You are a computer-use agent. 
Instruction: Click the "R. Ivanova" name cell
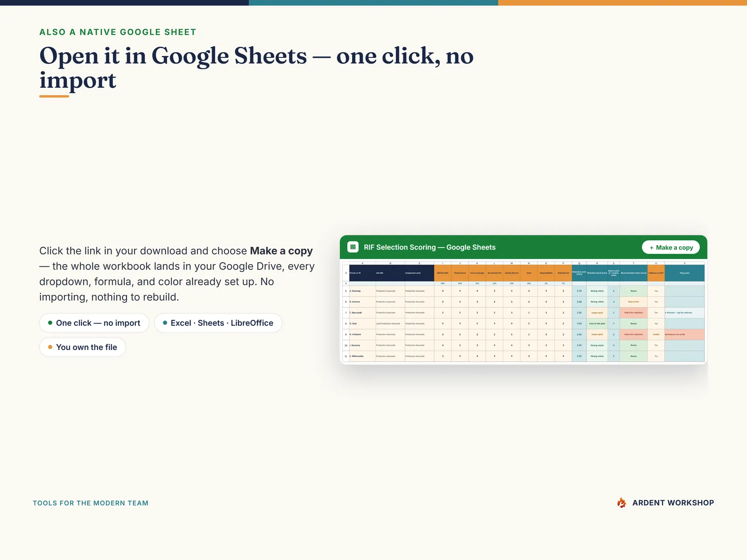[x=362, y=302]
